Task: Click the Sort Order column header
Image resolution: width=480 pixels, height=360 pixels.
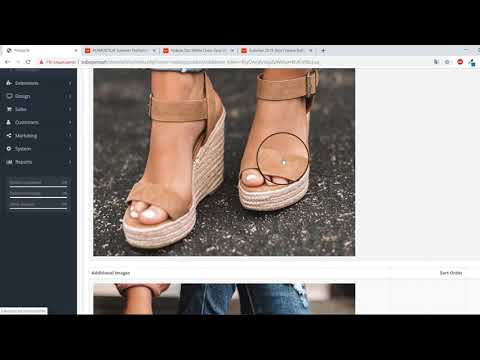Action: [451, 273]
